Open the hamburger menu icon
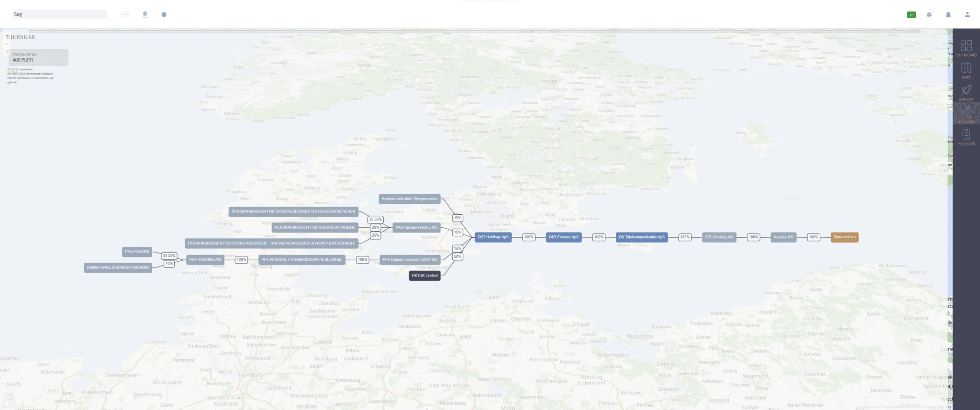Screen dimensions: 980x410 (126, 14)
